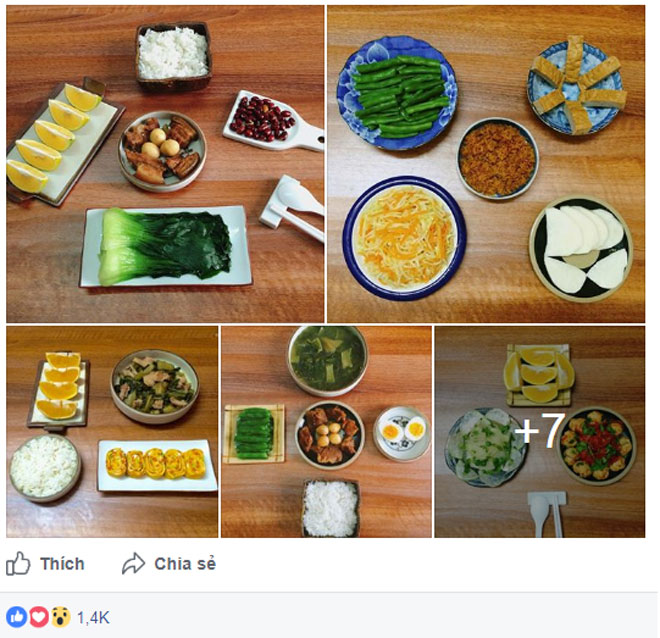
Task: Click the red heart reaction icon
Action: [37, 617]
